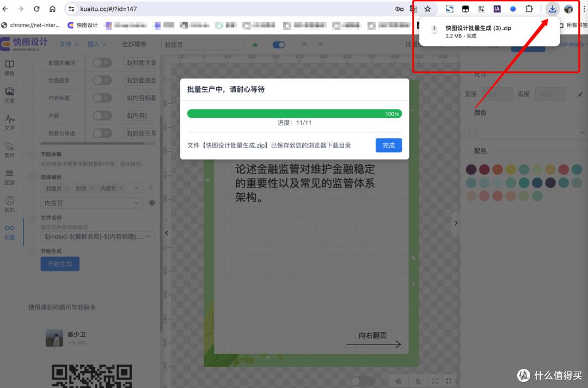The width and height of the screenshot is (588, 388).
Task: Pick the dark purple color swatch
Action: coord(471,169)
